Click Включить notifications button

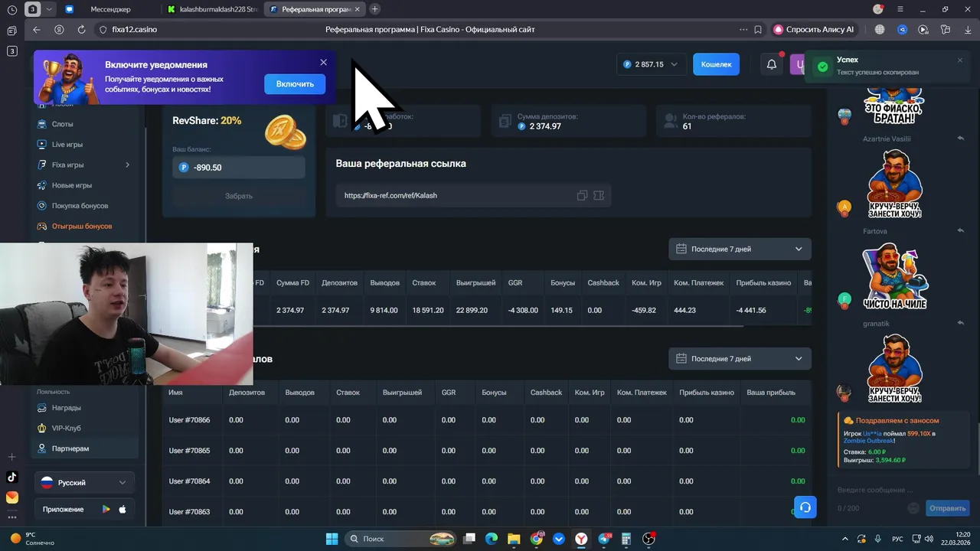click(295, 84)
